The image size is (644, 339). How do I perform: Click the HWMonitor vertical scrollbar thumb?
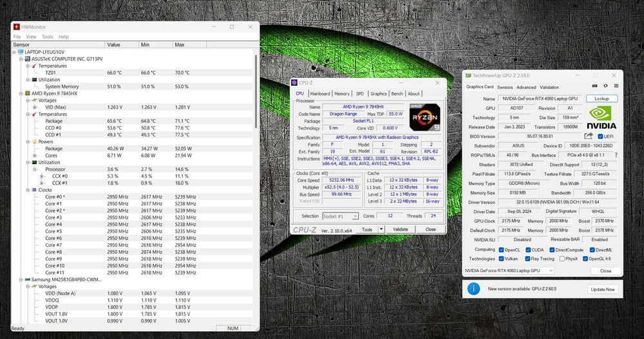coord(256,91)
